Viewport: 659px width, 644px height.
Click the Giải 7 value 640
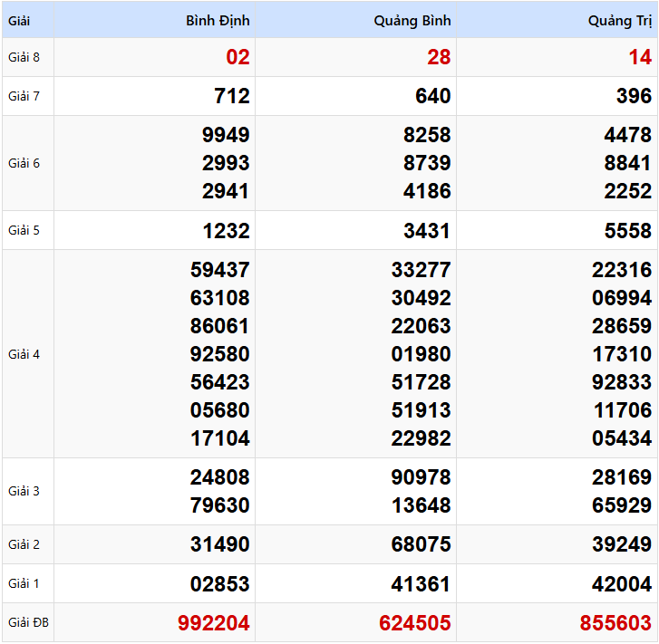pos(433,96)
